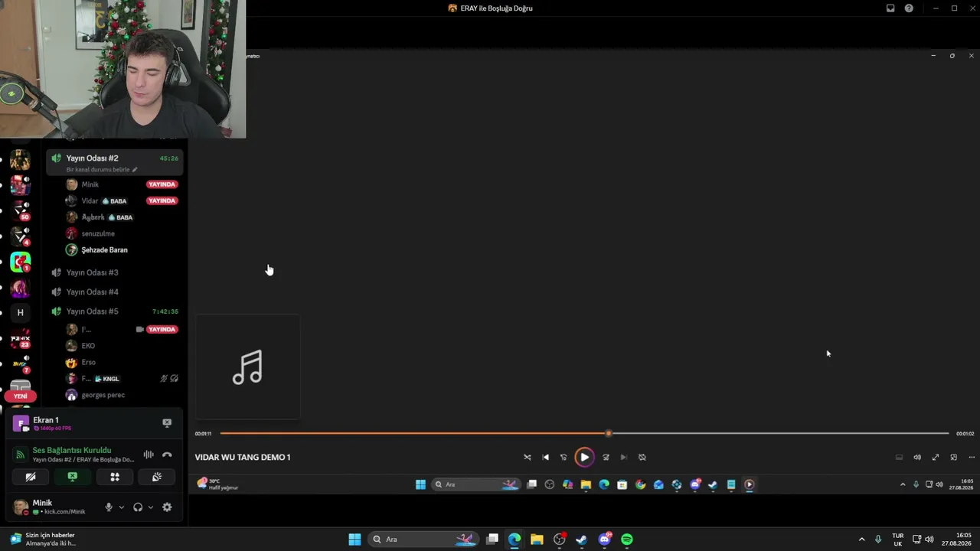This screenshot has width=980, height=551.
Task: Open media player more options menu
Action: tap(972, 457)
